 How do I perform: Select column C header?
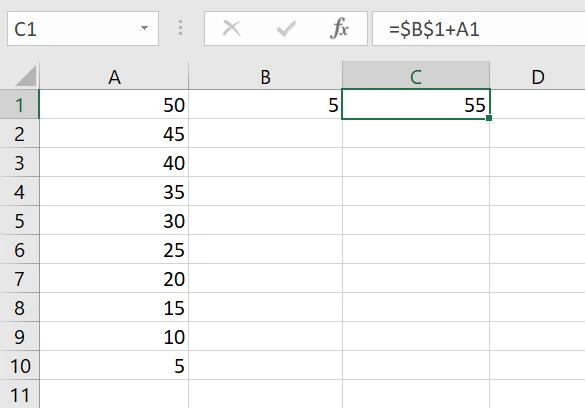tap(416, 77)
